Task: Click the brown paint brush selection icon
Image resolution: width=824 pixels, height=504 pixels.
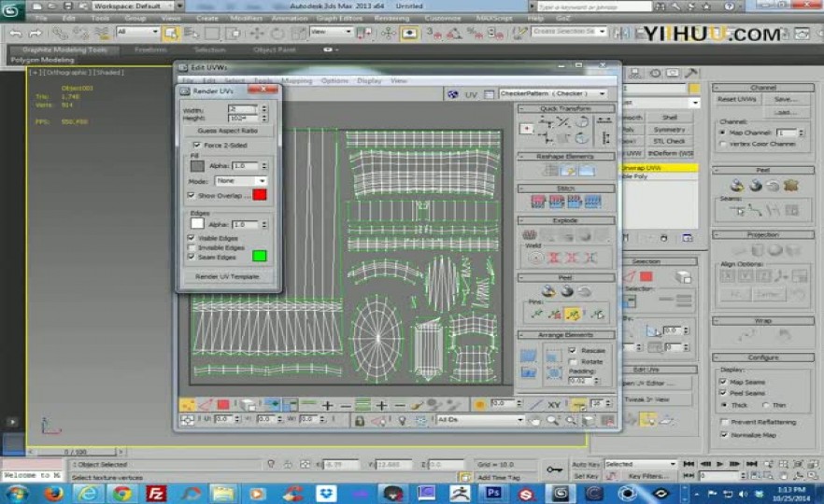Action: pyautogui.click(x=417, y=405)
